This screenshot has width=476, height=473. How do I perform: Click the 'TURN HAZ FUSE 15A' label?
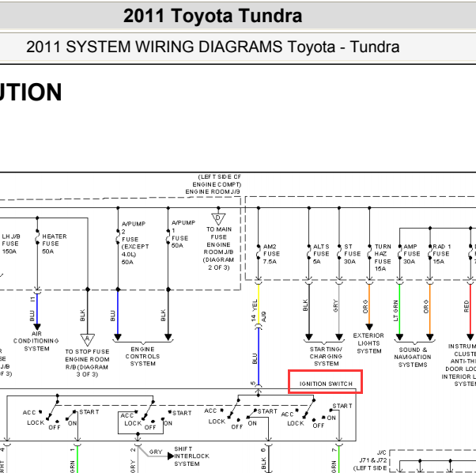[383, 257]
